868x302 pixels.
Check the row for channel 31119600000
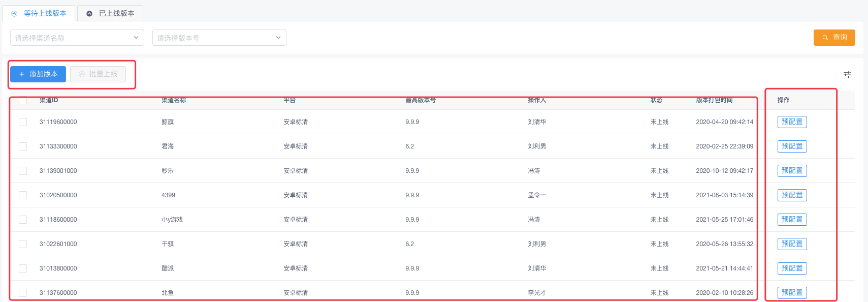(23, 122)
